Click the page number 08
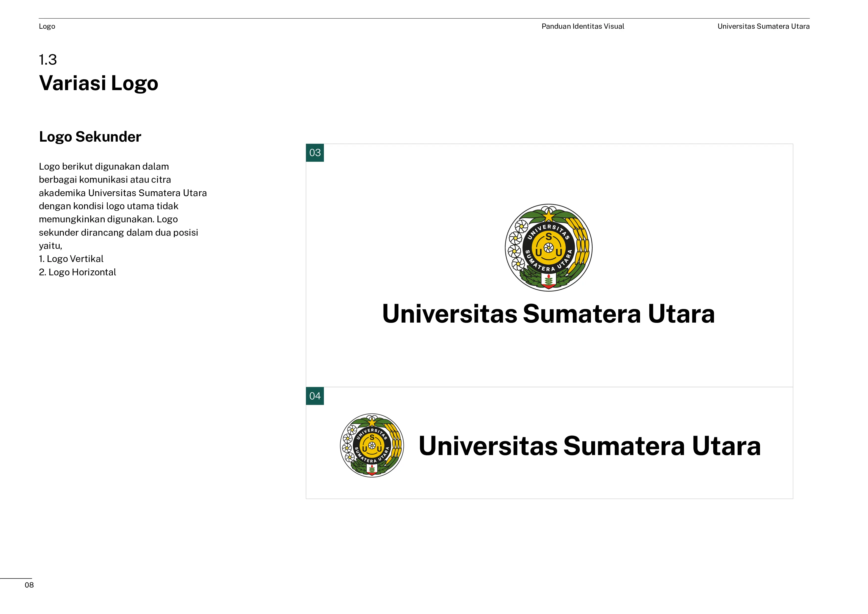Viewport: 868px width, 614px height. (x=29, y=585)
